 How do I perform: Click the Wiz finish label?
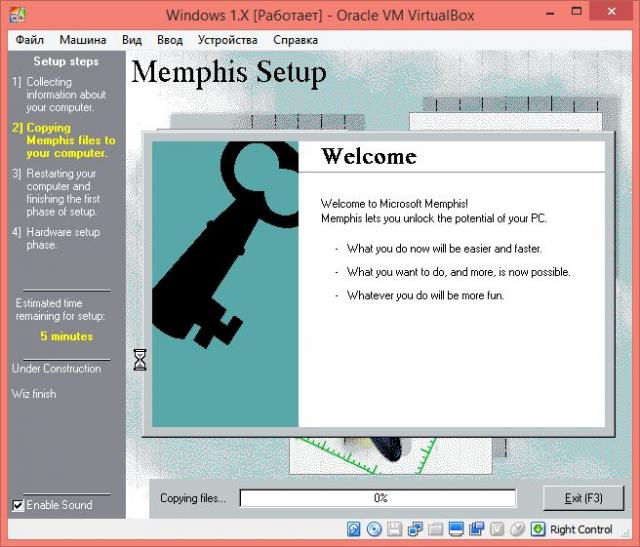click(x=34, y=394)
